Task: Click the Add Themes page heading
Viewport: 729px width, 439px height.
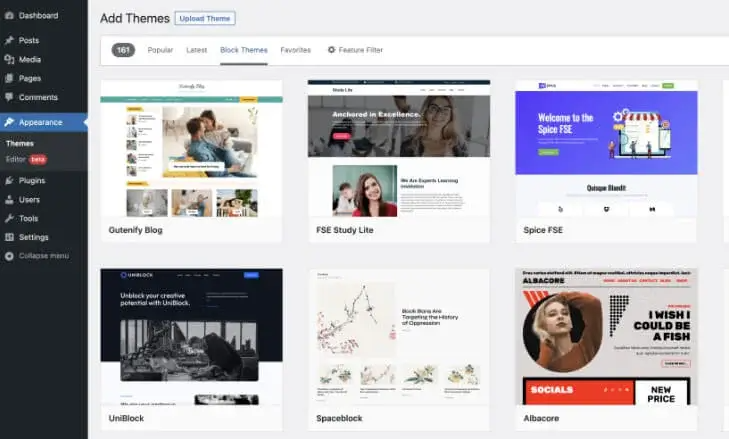Action: [135, 19]
